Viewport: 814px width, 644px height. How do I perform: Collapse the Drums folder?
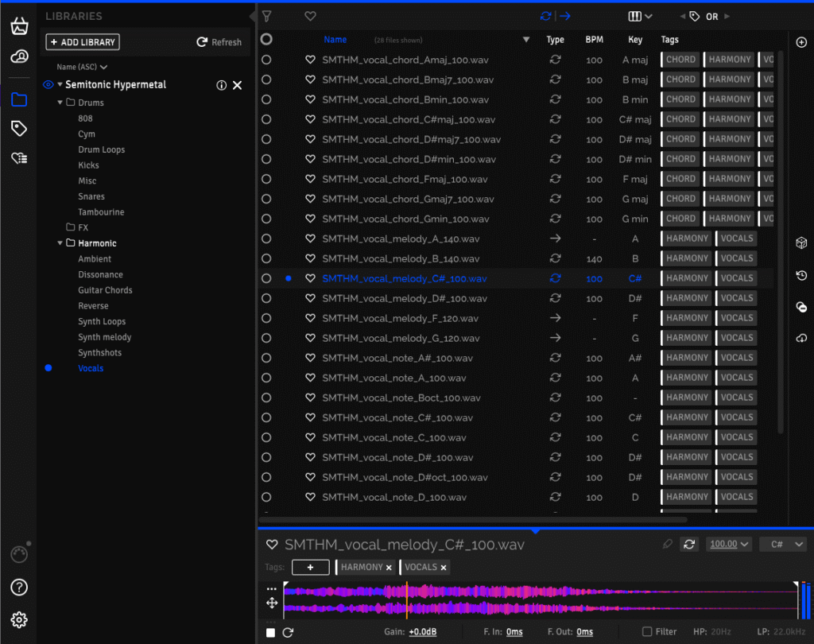pyautogui.click(x=60, y=103)
